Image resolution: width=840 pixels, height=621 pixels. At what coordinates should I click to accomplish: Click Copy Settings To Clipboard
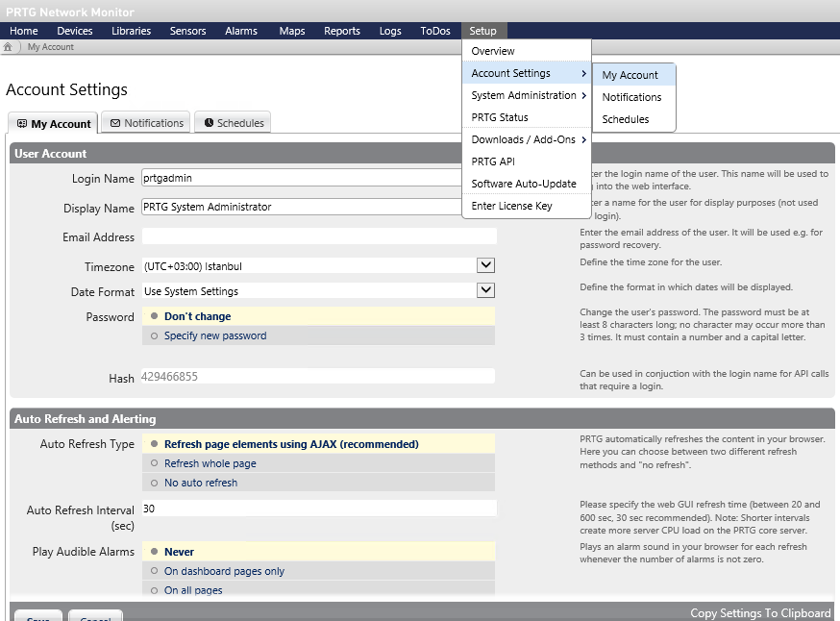[x=760, y=613]
